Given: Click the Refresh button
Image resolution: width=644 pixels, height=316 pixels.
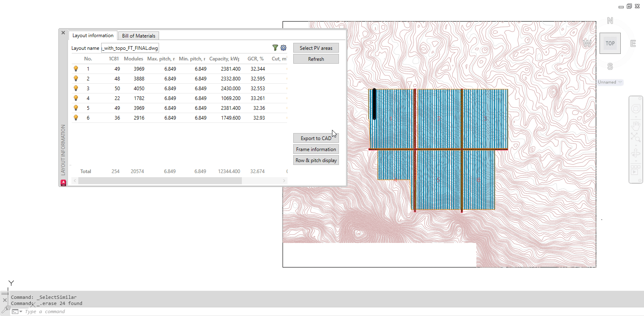Looking at the screenshot, I should tap(316, 59).
